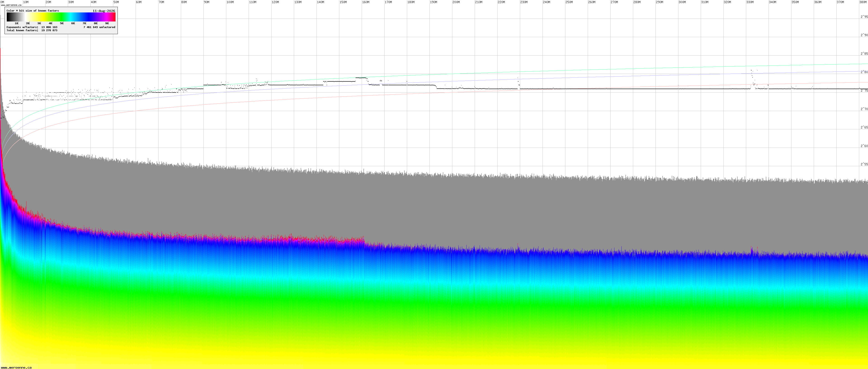
Task: Click the "120M" axis label
Action: (x=275, y=2)
